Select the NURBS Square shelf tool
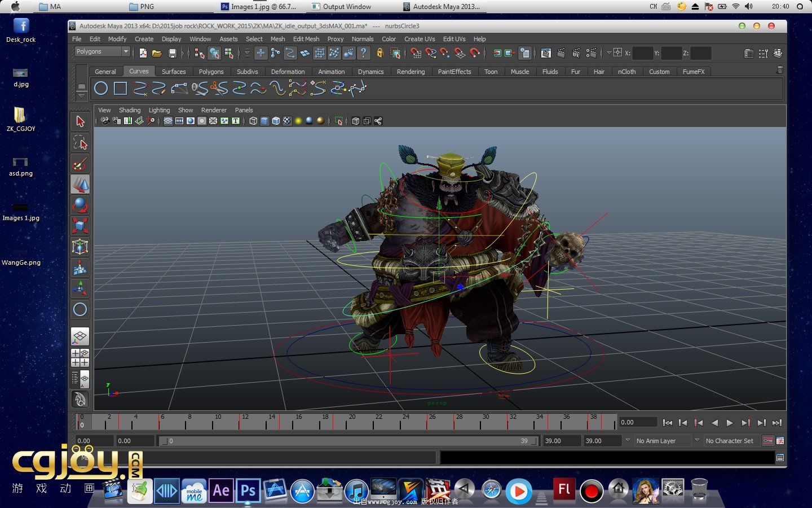The height and width of the screenshot is (508, 812). pos(120,88)
